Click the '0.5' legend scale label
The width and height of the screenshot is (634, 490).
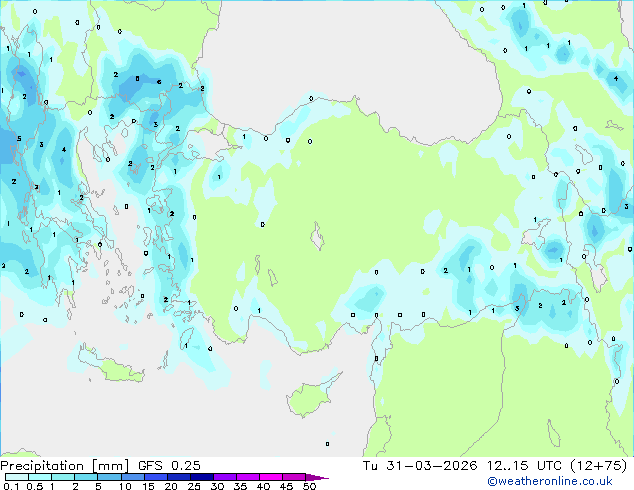point(35,486)
